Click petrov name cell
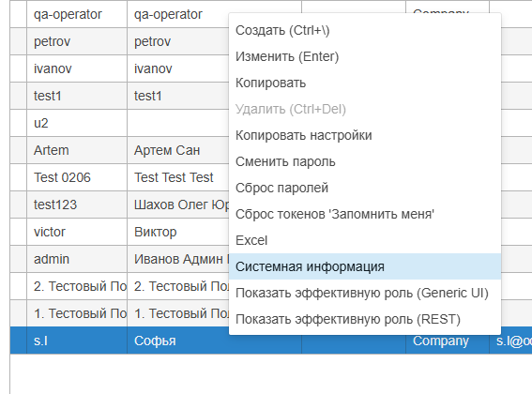This screenshot has height=394, width=532. point(178,41)
